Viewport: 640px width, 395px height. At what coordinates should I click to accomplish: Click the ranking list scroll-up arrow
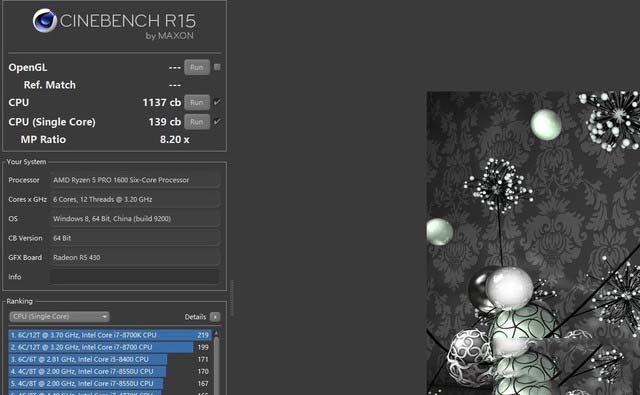click(x=216, y=333)
